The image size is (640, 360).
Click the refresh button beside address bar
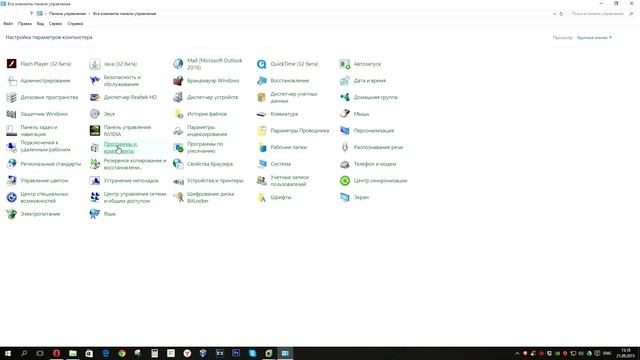(561, 14)
